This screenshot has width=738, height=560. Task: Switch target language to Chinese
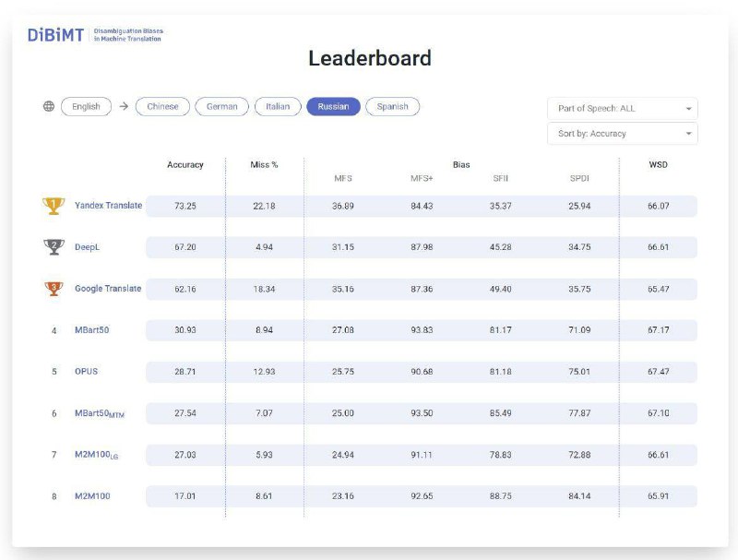point(162,106)
